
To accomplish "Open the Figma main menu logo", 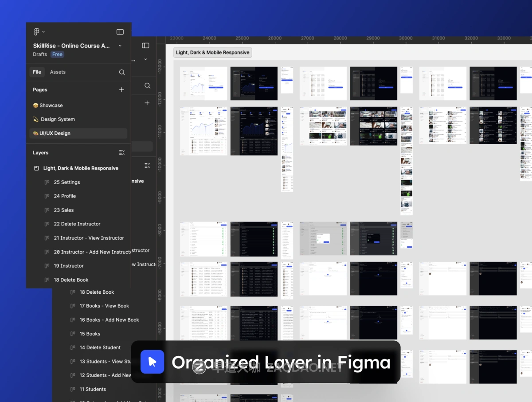I will pos(37,32).
